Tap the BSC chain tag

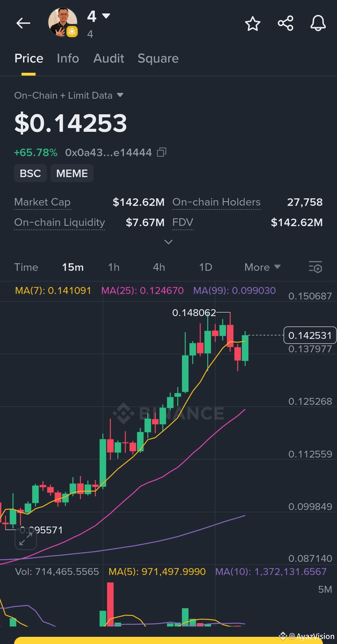pyautogui.click(x=30, y=173)
